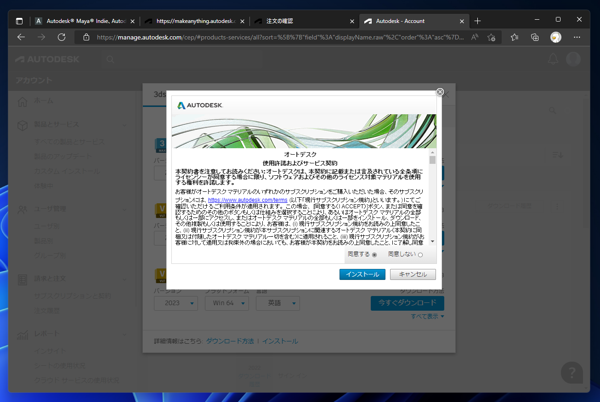Screen dimensions: 600x402
Task: Open the Favorites list icon in toolbar
Action: point(514,37)
